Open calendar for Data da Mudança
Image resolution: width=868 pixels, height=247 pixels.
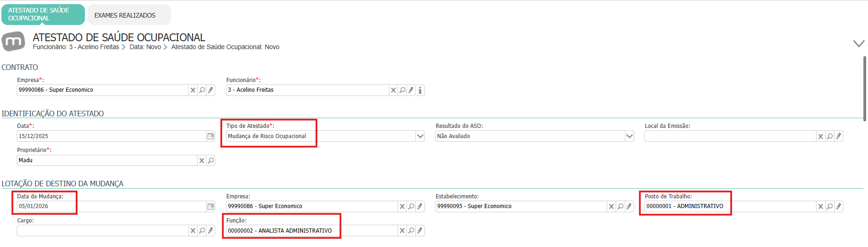[x=211, y=207]
